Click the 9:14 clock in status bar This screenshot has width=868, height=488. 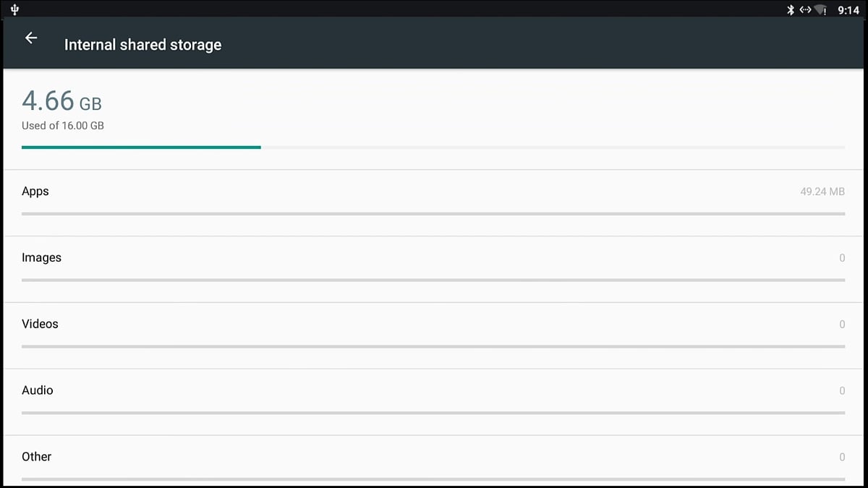(x=848, y=10)
